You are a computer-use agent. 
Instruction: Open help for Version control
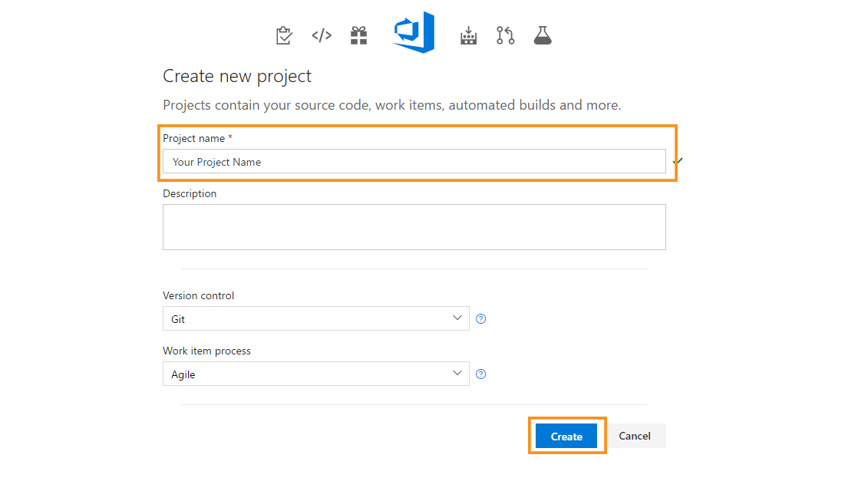[x=481, y=319]
